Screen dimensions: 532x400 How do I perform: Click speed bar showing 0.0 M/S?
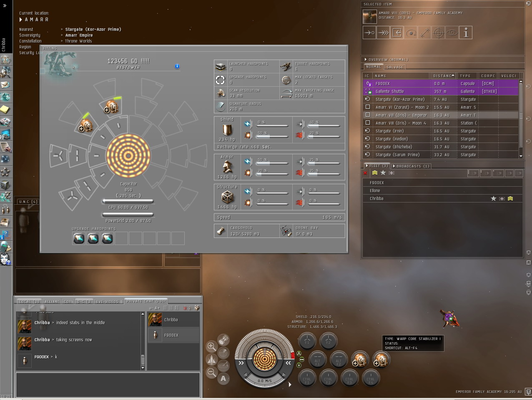(264, 381)
